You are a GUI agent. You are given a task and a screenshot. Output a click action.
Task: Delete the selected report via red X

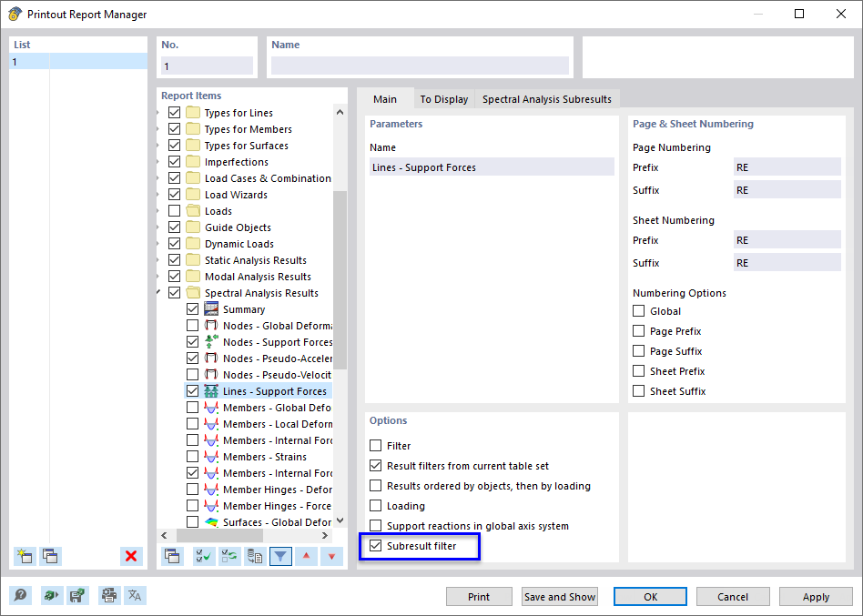130,556
